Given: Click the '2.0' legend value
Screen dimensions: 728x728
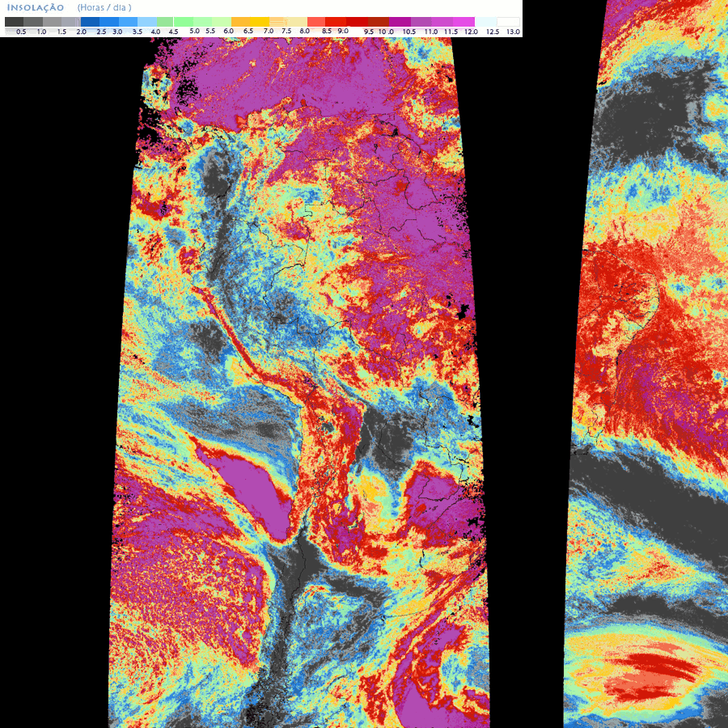Looking at the screenshot, I should (81, 32).
